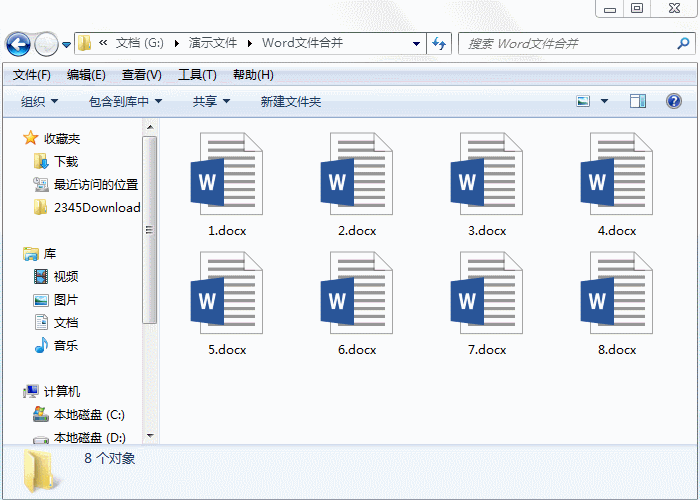Click the 1.docx file name label
The width and height of the screenshot is (700, 500).
click(227, 231)
